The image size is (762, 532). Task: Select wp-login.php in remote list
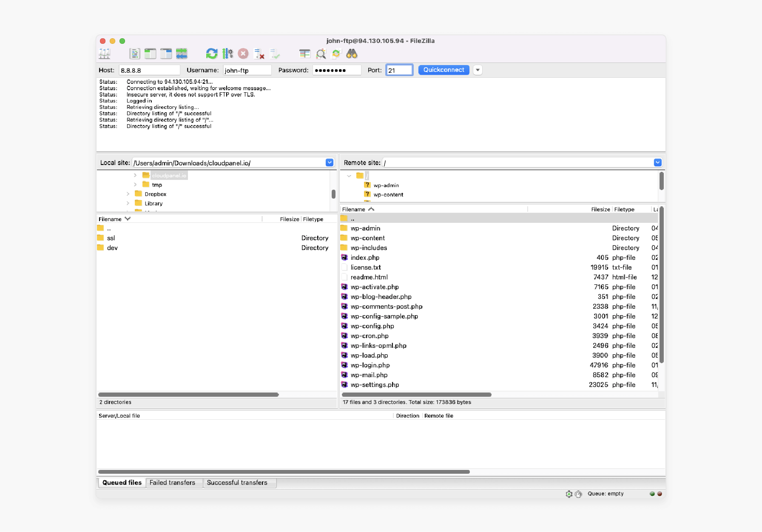pos(499,365)
